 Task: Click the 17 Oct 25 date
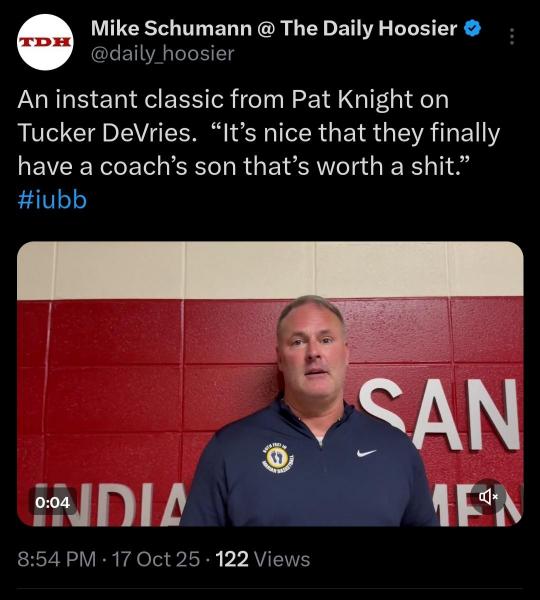click(x=156, y=559)
